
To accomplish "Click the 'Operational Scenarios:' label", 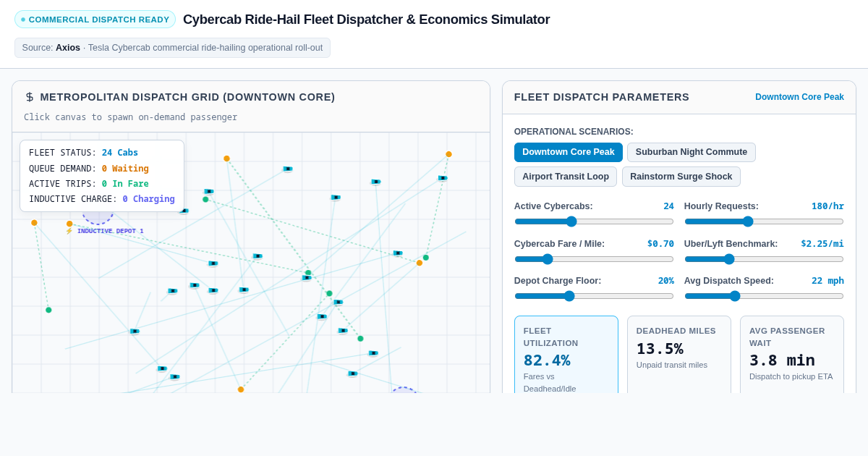I will 574,132.
